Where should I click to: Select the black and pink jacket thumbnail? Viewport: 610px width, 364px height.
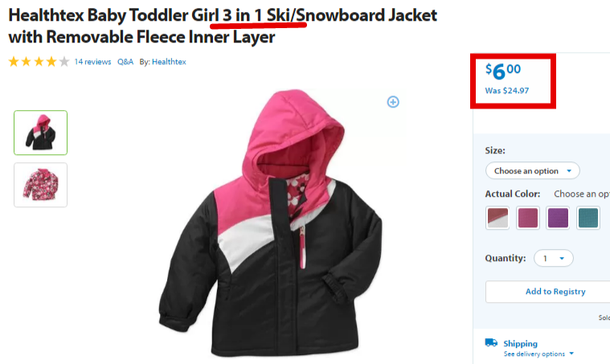point(40,133)
